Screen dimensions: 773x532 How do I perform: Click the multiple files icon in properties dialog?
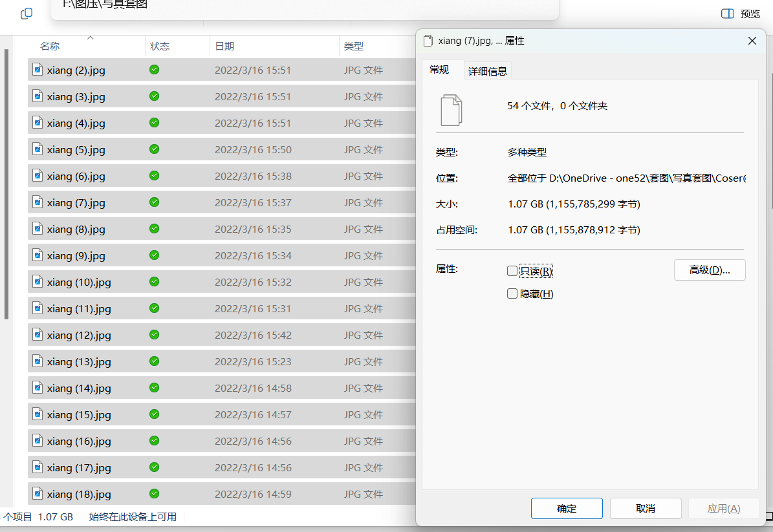[452, 109]
